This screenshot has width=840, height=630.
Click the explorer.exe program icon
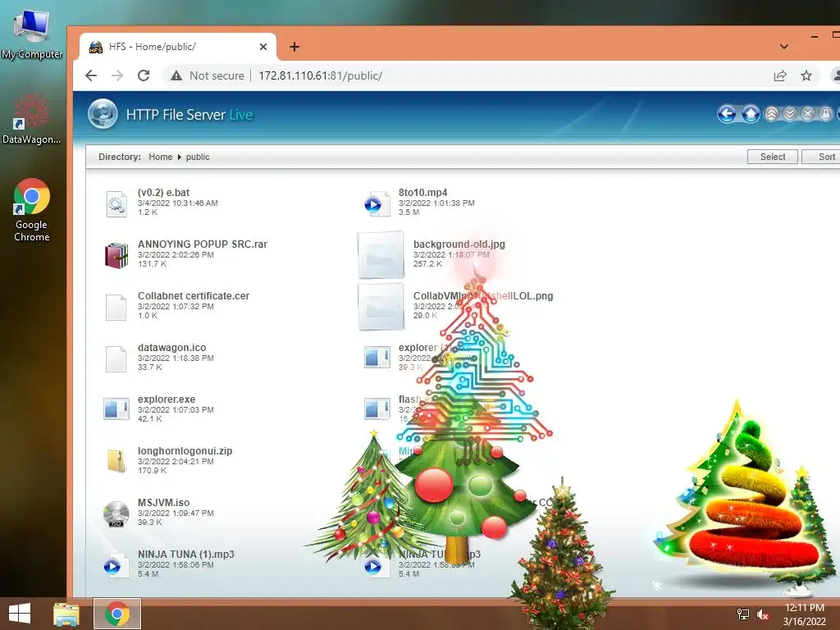[116, 409]
